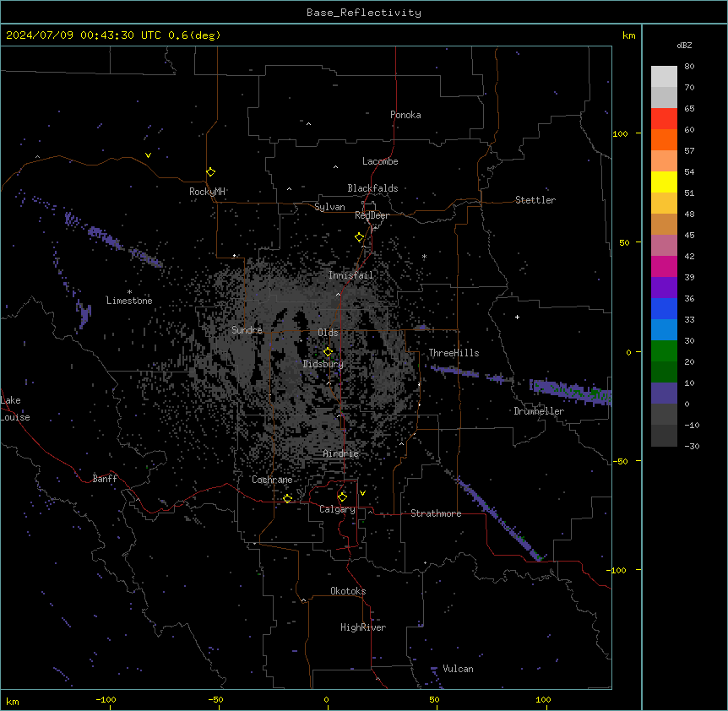The image size is (728, 711).
Task: Select the Sundre label
Action: [247, 330]
